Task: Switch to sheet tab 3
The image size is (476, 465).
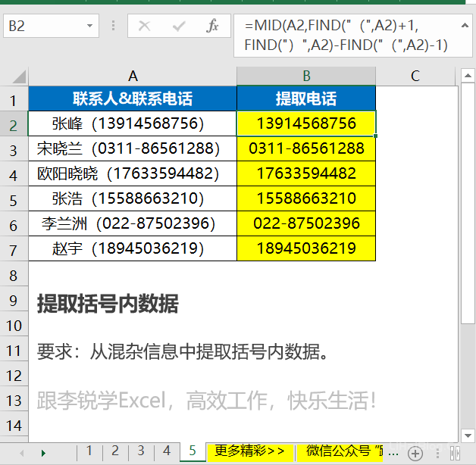Action: click(140, 451)
